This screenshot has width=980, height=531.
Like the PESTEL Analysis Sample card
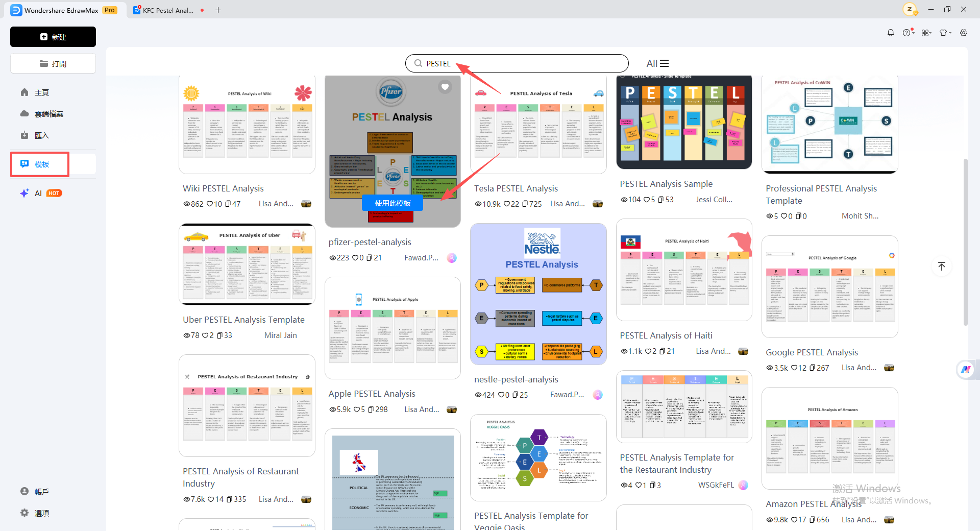pyautogui.click(x=647, y=200)
